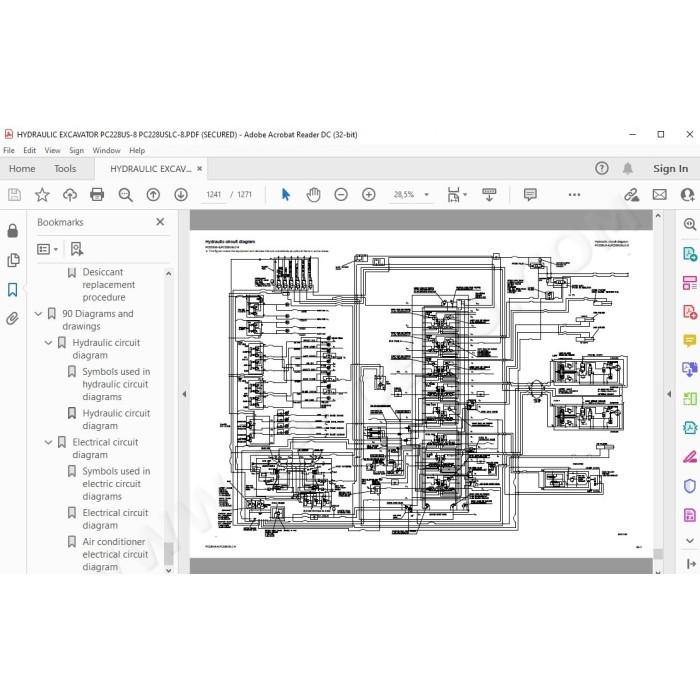700x700 pixels.
Task: Click the Save file icon
Action: (14, 195)
